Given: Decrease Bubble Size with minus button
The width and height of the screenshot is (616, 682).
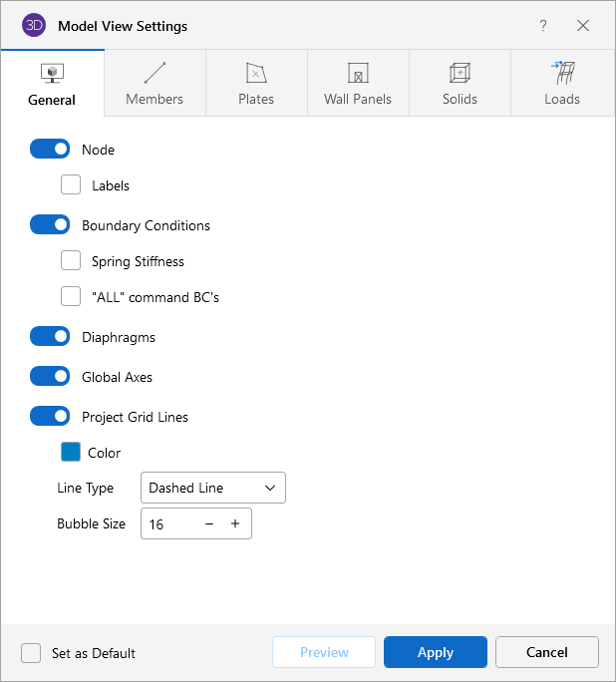Looking at the screenshot, I should [209, 523].
